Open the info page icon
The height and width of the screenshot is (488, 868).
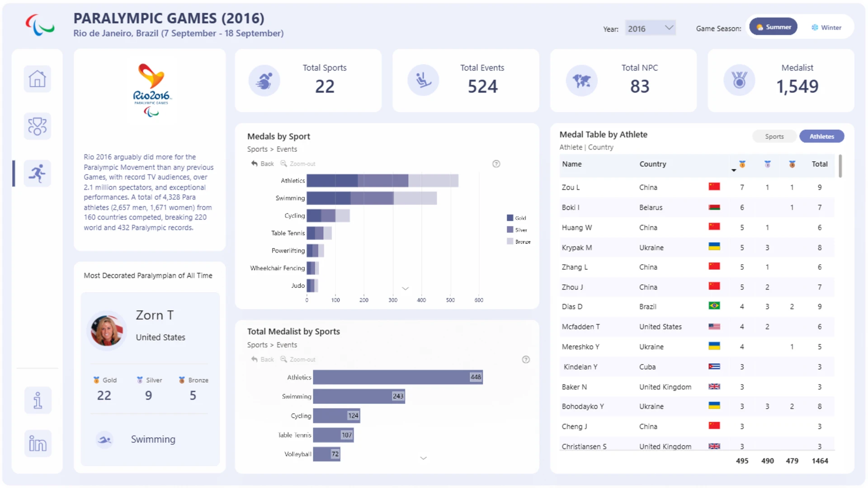[x=38, y=400]
